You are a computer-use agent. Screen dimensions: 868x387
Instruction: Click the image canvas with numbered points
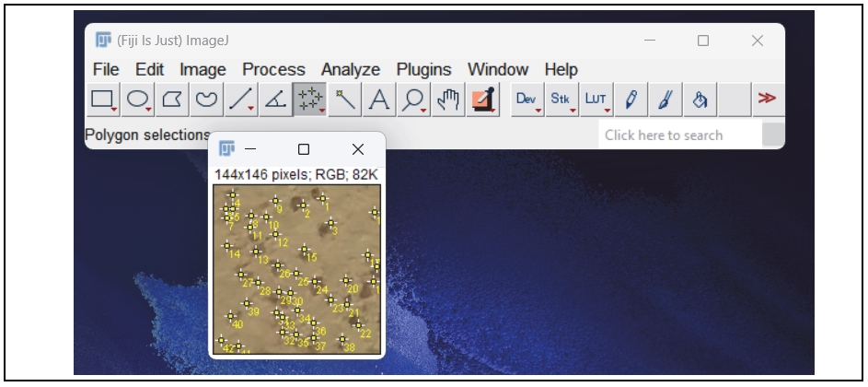[x=295, y=268]
